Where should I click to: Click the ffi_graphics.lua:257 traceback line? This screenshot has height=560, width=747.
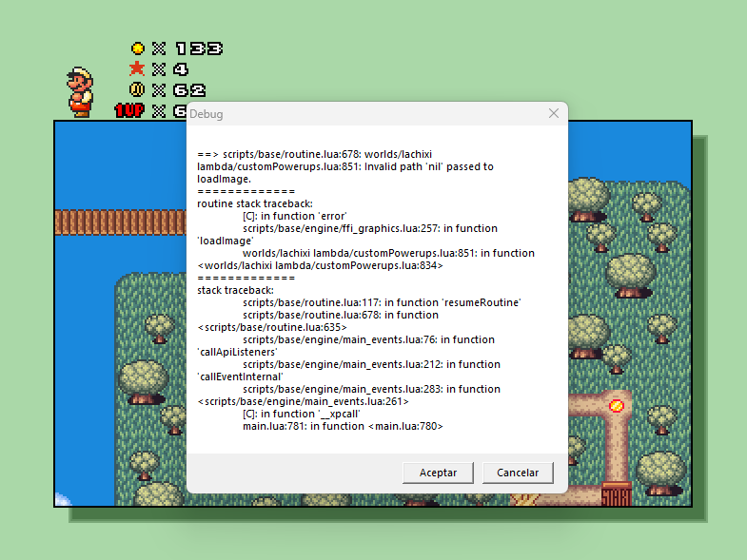(x=370, y=228)
